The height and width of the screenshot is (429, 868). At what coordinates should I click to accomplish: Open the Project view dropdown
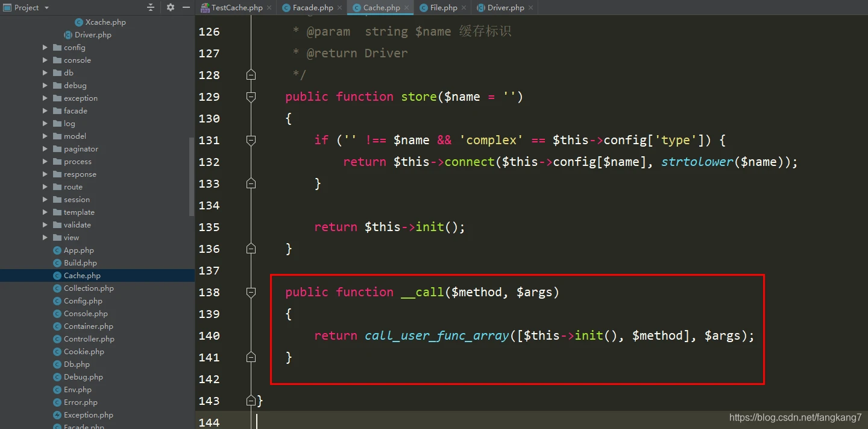coord(46,8)
